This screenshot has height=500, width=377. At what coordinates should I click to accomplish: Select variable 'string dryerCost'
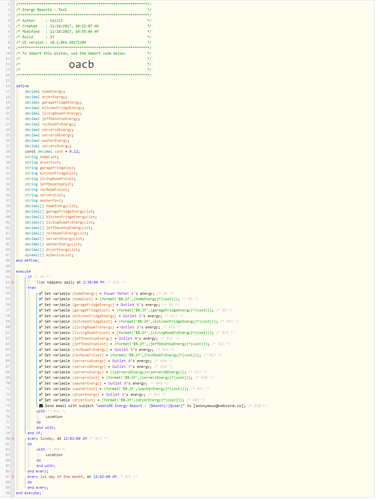pyautogui.click(x=43, y=163)
